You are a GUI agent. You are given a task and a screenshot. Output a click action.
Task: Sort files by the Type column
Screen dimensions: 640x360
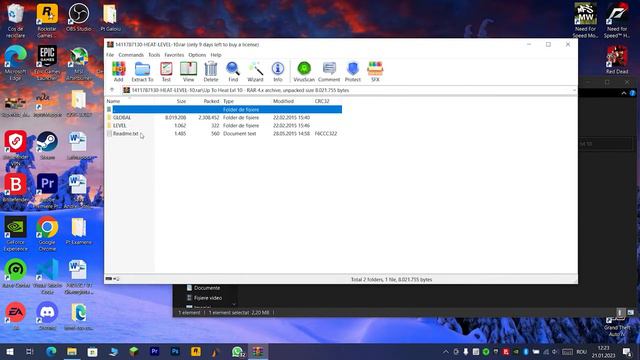click(x=229, y=101)
